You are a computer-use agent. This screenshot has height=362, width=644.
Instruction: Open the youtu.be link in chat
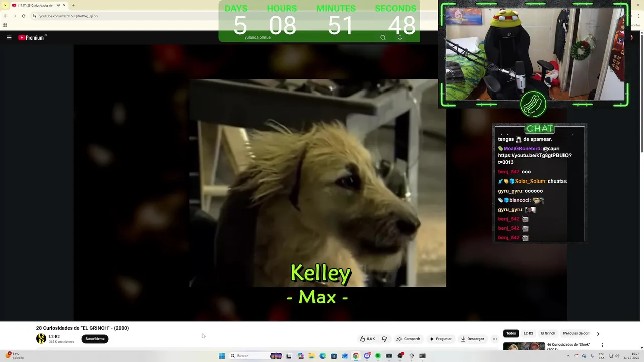534,159
